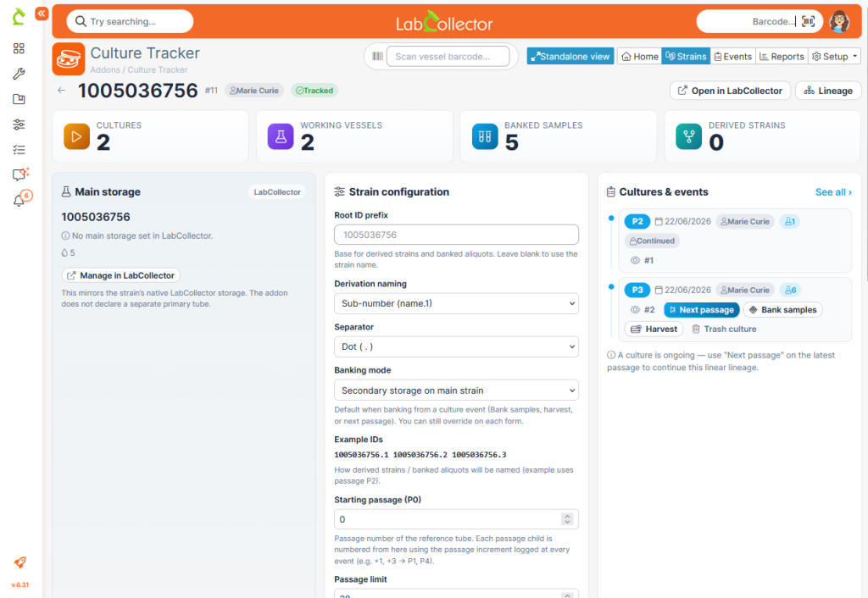The height and width of the screenshot is (598, 868).
Task: Click the Banked Samples tubes icon tile
Action: 485,136
